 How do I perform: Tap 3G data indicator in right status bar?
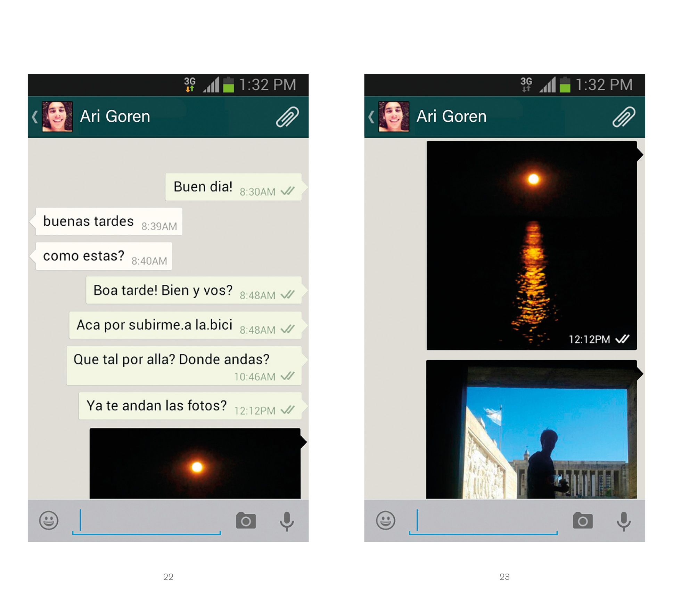coord(526,84)
